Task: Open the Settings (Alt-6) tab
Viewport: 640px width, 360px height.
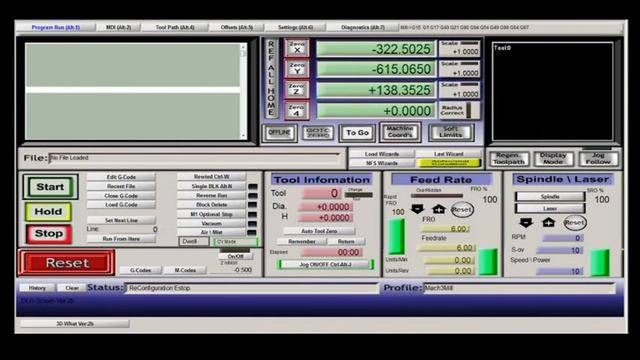Action: (295, 27)
